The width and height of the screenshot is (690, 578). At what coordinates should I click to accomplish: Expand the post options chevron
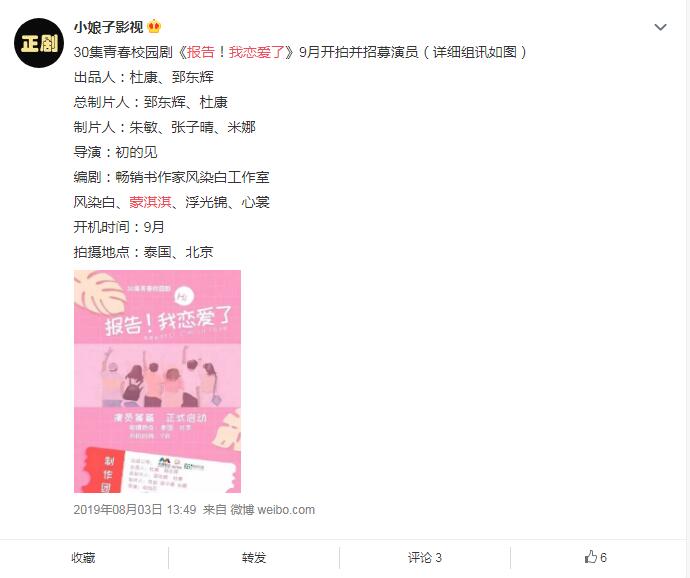[x=660, y=27]
